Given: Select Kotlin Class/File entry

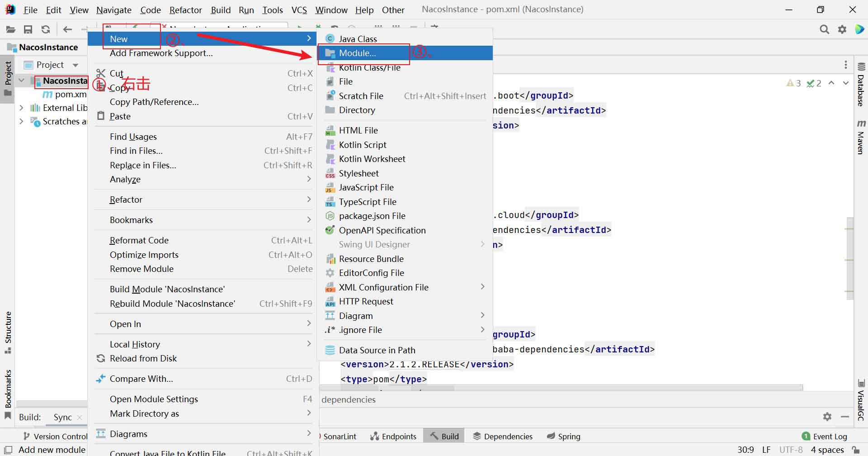Looking at the screenshot, I should tap(405, 67).
